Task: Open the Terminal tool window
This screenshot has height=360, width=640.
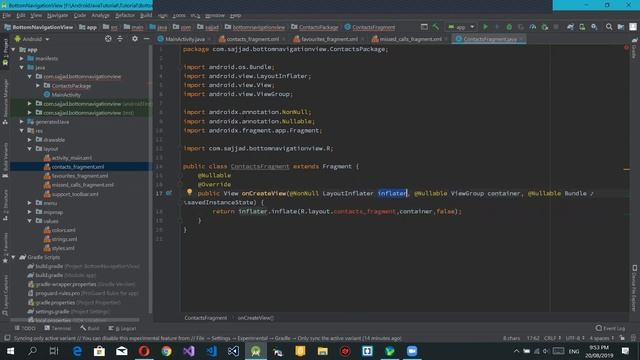Action: click(x=58, y=328)
